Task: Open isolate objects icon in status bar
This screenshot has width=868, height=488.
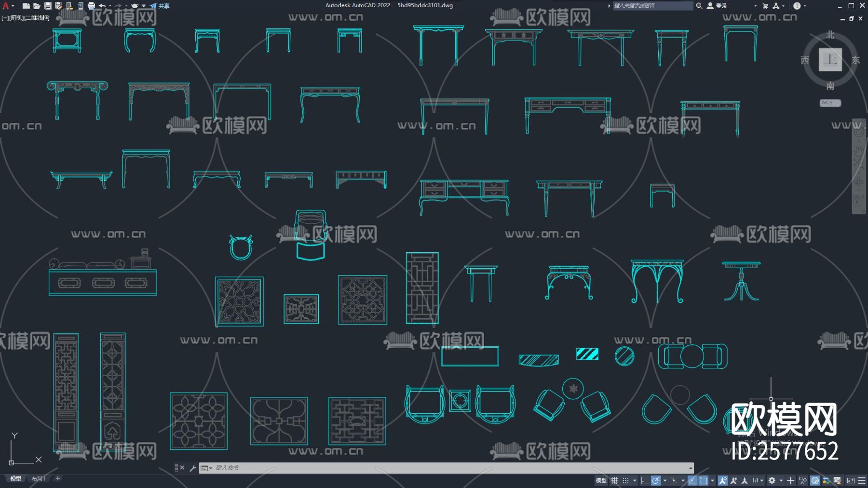Action: [802, 480]
